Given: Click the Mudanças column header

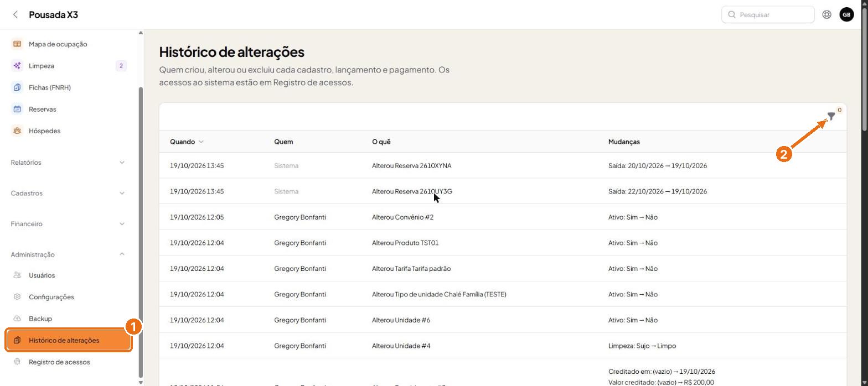Looking at the screenshot, I should pyautogui.click(x=624, y=142).
